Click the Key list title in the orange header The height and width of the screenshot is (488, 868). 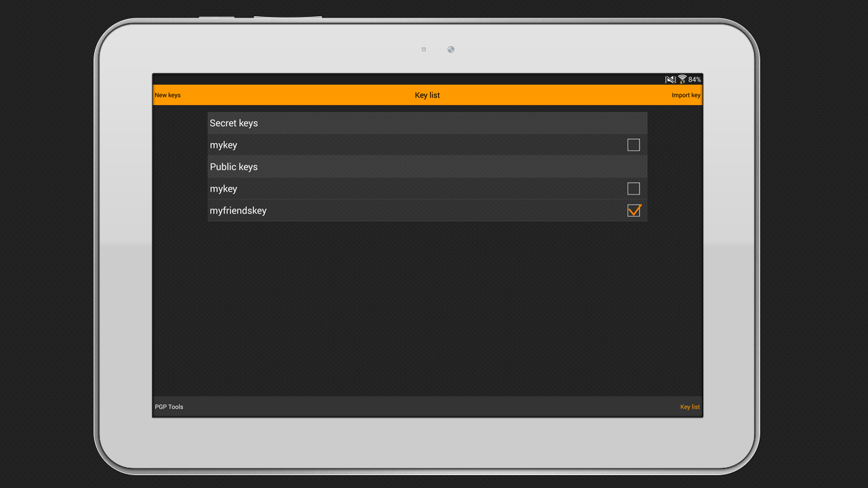pos(427,96)
